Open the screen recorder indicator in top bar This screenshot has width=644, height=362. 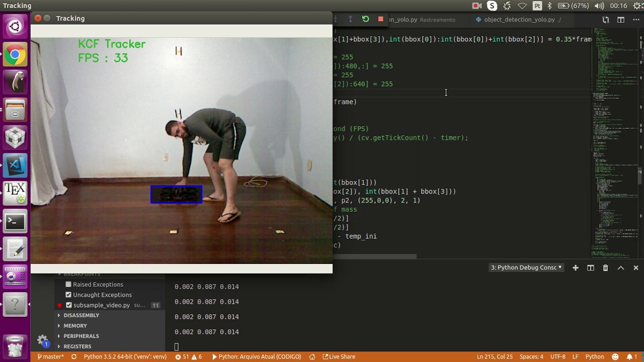coord(477,6)
